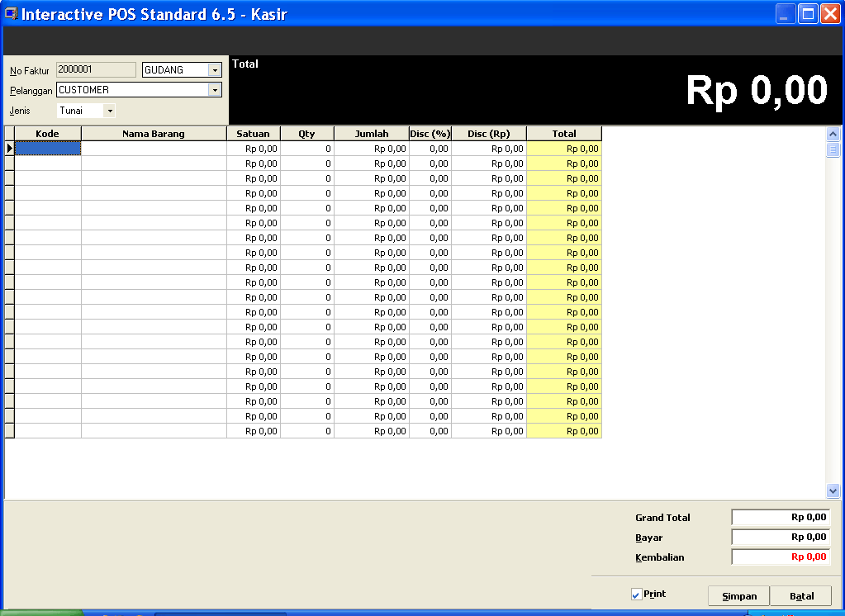The image size is (845, 616).
Task: Select the Disc (Rp) column header
Action: (x=489, y=134)
